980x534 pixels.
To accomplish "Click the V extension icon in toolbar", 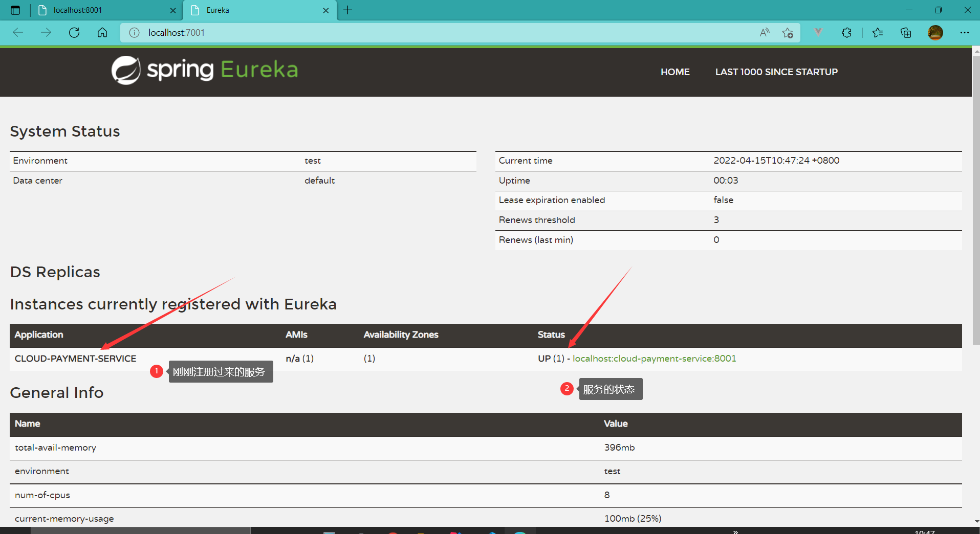I will 818,33.
